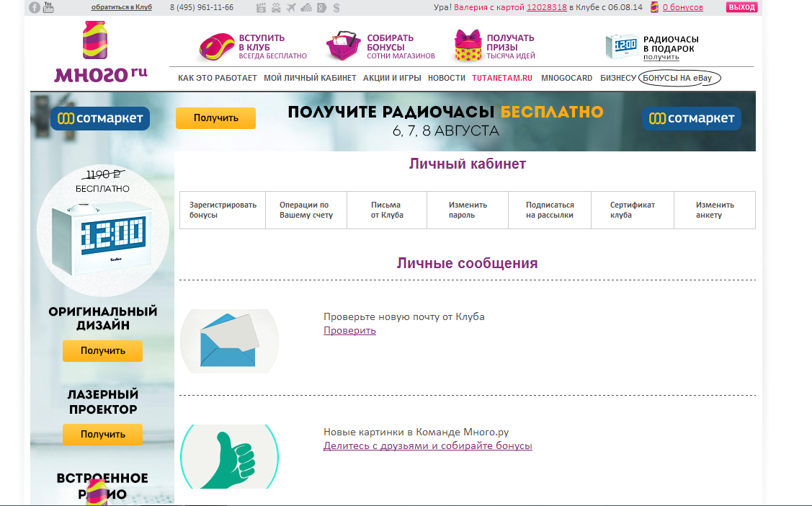The width and height of the screenshot is (812, 506).
Task: Open БОНУСЫ НА eBay menu item
Action: coord(679,78)
